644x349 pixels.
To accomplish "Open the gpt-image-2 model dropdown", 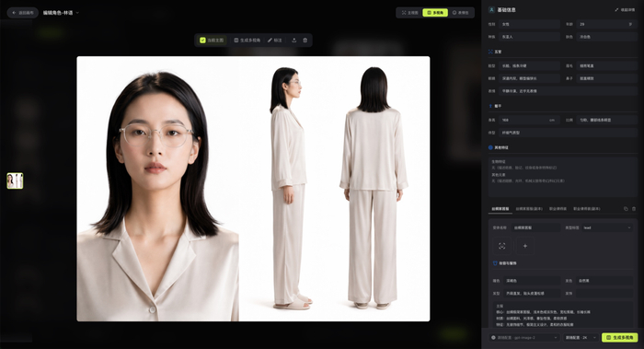I will click(524, 338).
